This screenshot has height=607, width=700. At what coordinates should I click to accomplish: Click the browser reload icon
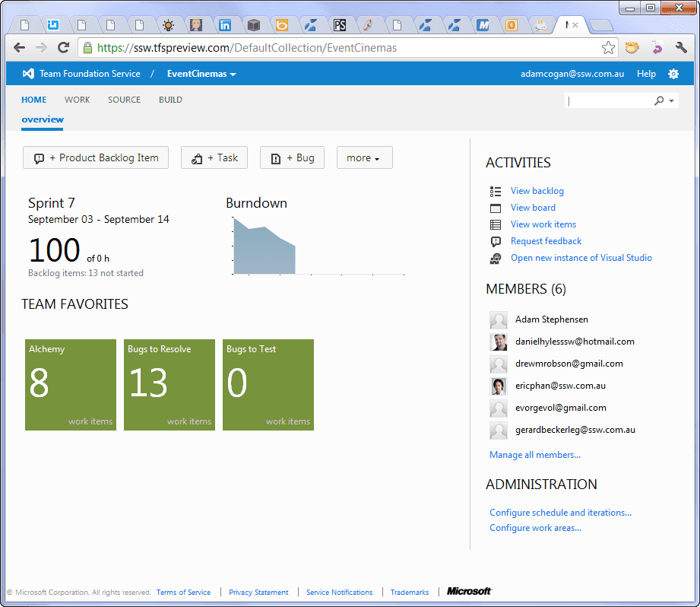point(64,48)
